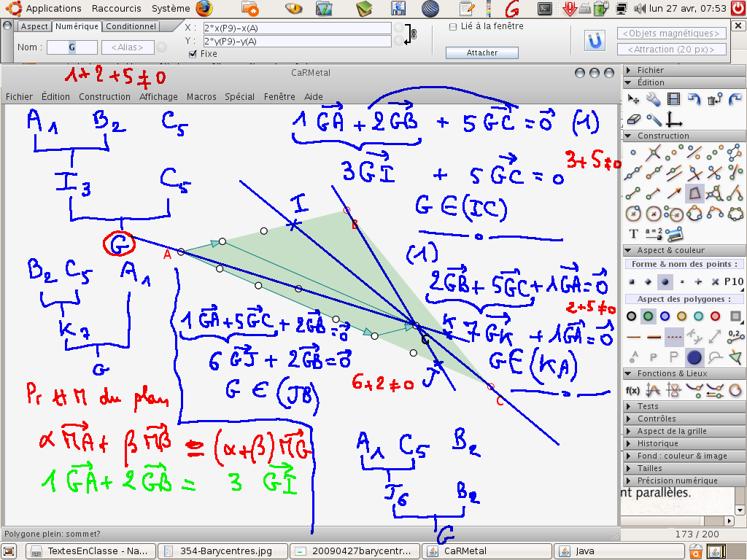Click the Objets magnétiques button
The image size is (747, 560).
[x=672, y=34]
